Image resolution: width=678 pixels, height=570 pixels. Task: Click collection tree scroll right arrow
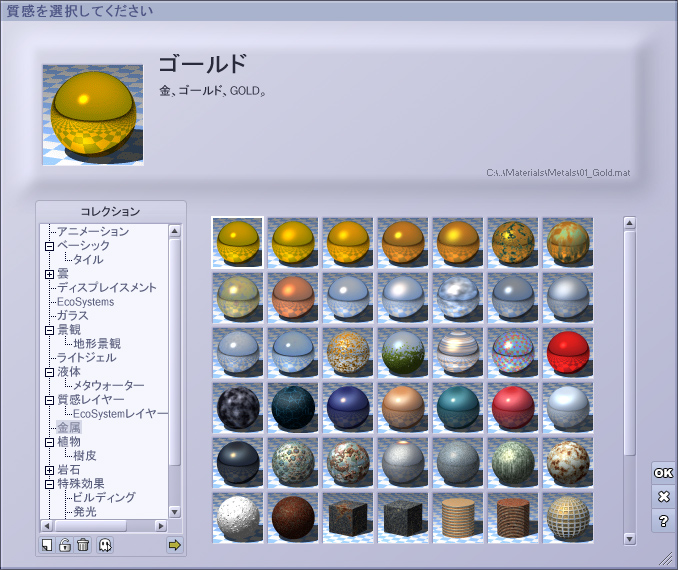tap(161, 526)
